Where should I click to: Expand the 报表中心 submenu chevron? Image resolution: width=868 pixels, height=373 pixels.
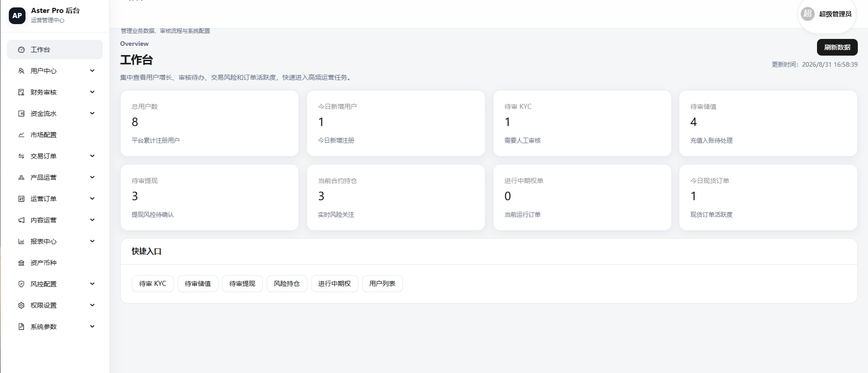coord(92,241)
